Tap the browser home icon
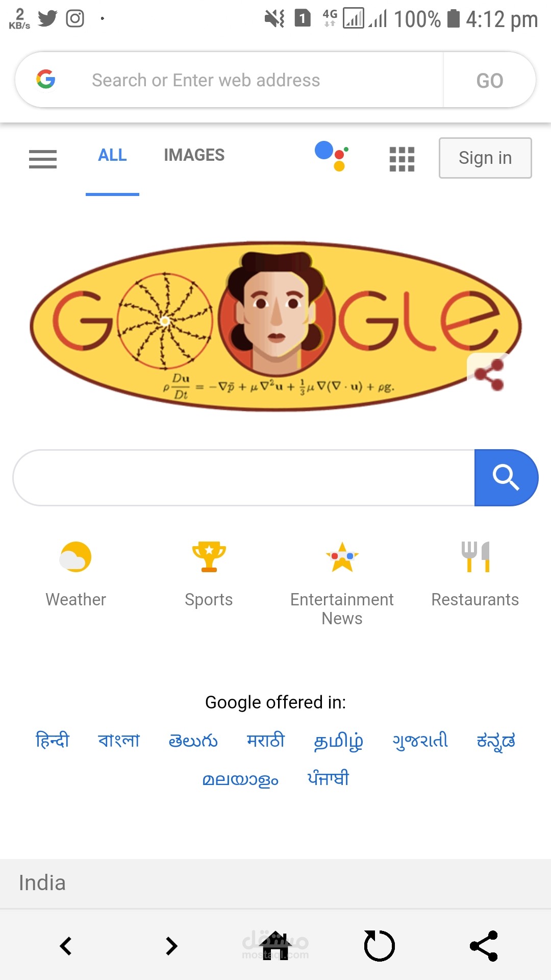Screen dimensions: 551x980 click(x=275, y=946)
